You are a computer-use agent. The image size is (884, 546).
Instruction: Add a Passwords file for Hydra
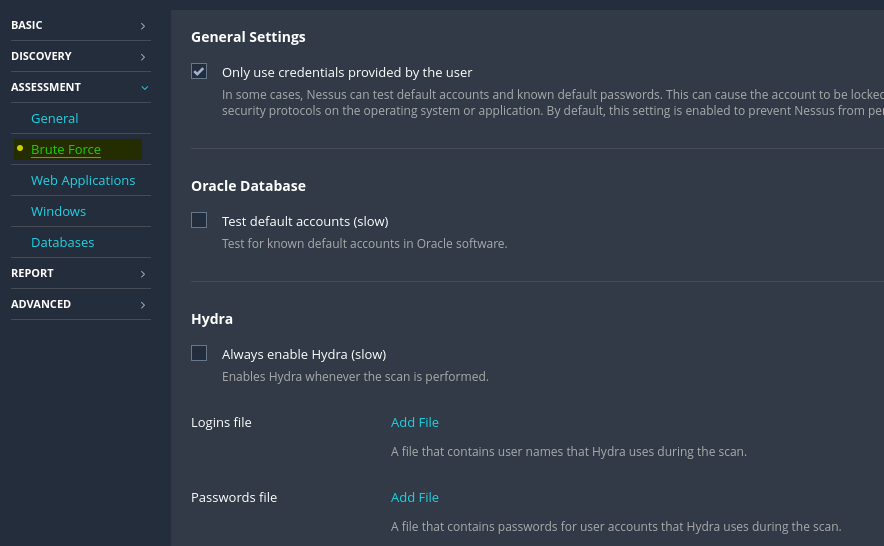tap(415, 497)
